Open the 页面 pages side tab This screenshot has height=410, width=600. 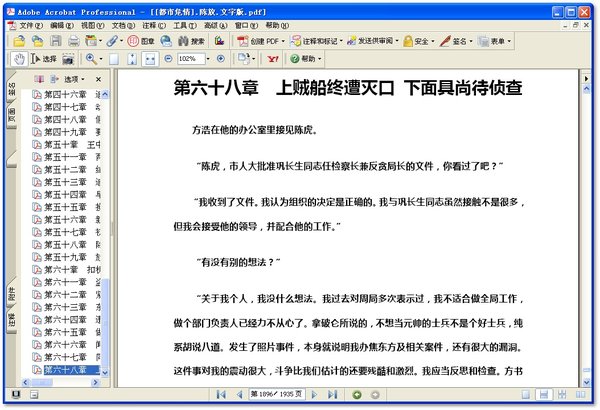[x=12, y=116]
